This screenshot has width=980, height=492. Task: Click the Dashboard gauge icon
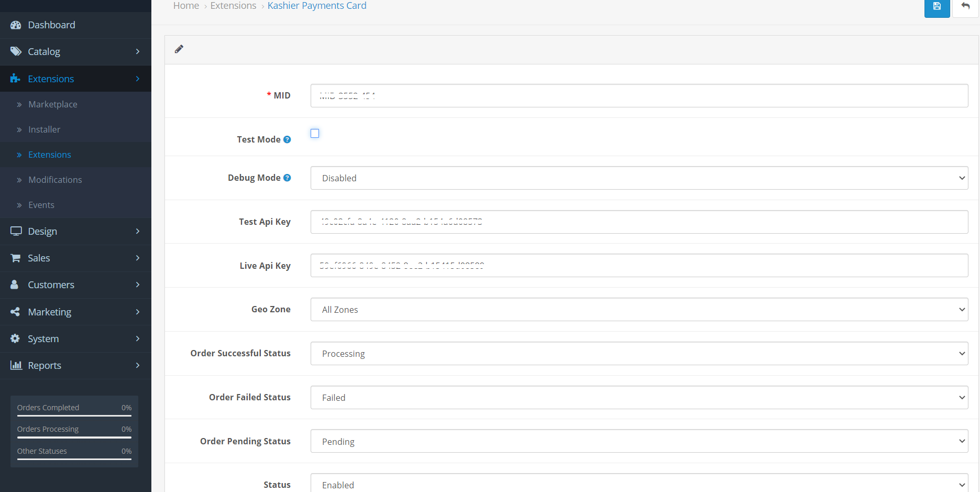pos(16,25)
